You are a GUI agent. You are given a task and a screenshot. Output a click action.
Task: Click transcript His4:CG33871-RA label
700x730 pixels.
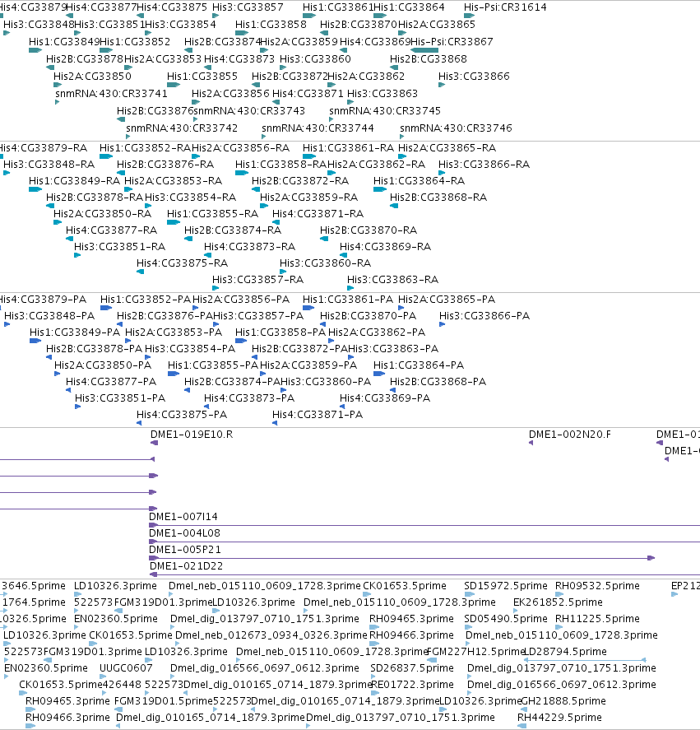coord(318,214)
